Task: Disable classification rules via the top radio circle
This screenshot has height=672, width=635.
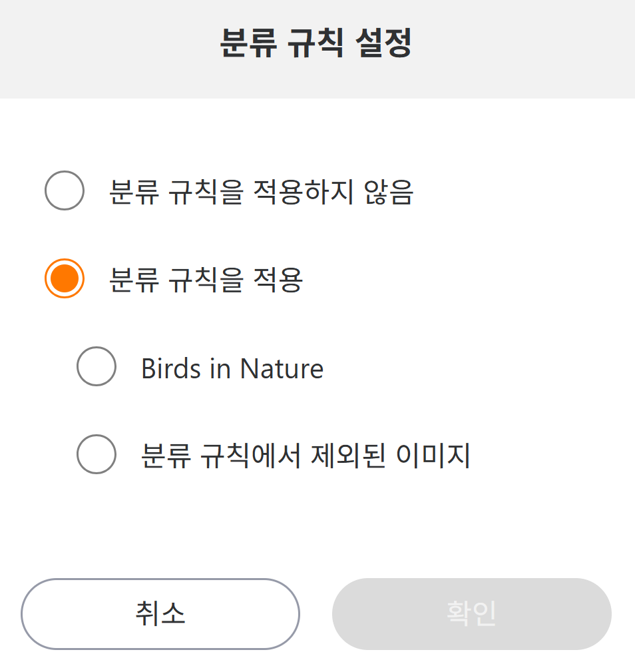Action: (64, 190)
